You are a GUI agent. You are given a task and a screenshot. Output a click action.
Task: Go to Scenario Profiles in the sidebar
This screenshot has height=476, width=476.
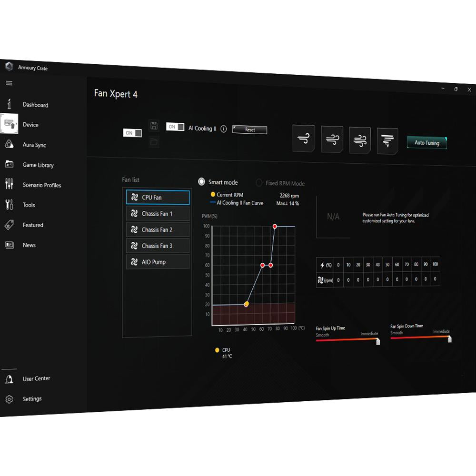pyautogui.click(x=42, y=185)
